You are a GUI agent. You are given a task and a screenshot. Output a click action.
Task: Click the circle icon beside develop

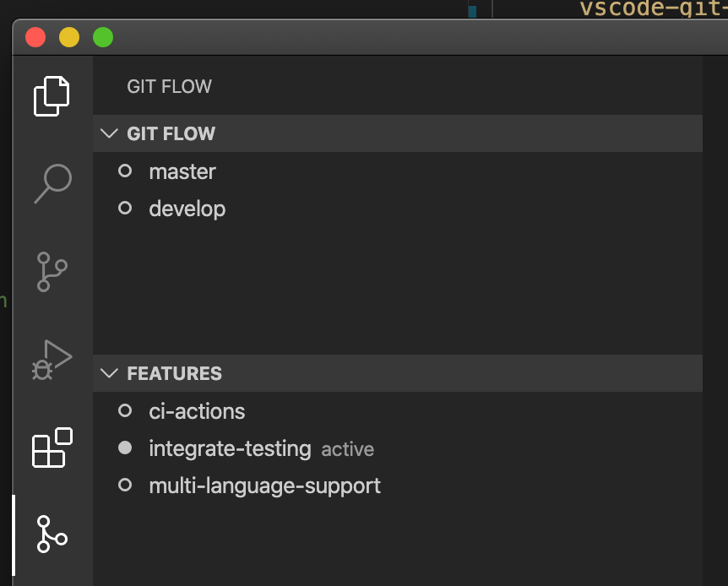(x=125, y=209)
